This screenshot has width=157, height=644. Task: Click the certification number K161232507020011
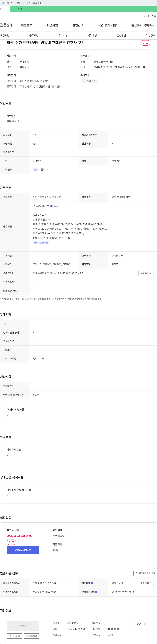coord(123,592)
